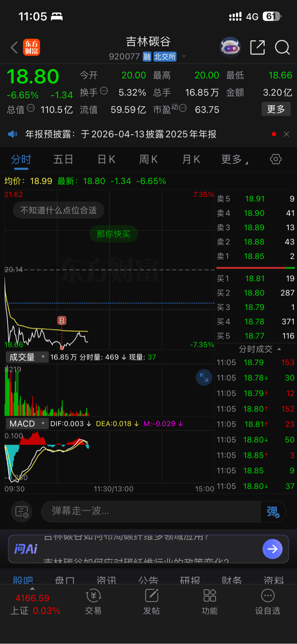Open the search magnifier icon
This screenshot has width=297, height=644.
(x=282, y=48)
